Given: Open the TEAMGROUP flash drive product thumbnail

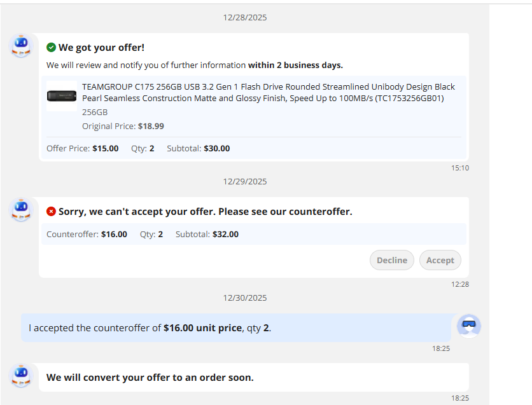Looking at the screenshot, I should click(62, 96).
